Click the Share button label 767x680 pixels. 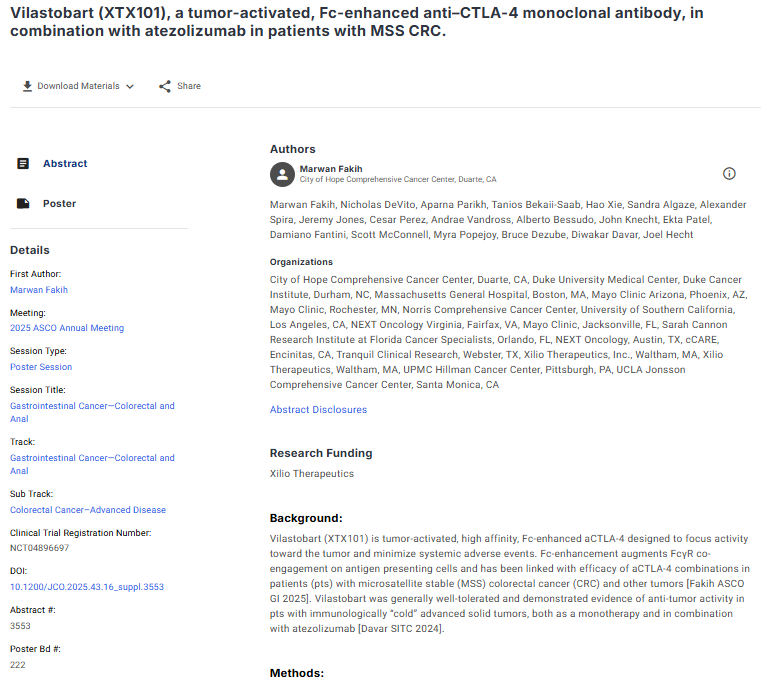click(189, 87)
